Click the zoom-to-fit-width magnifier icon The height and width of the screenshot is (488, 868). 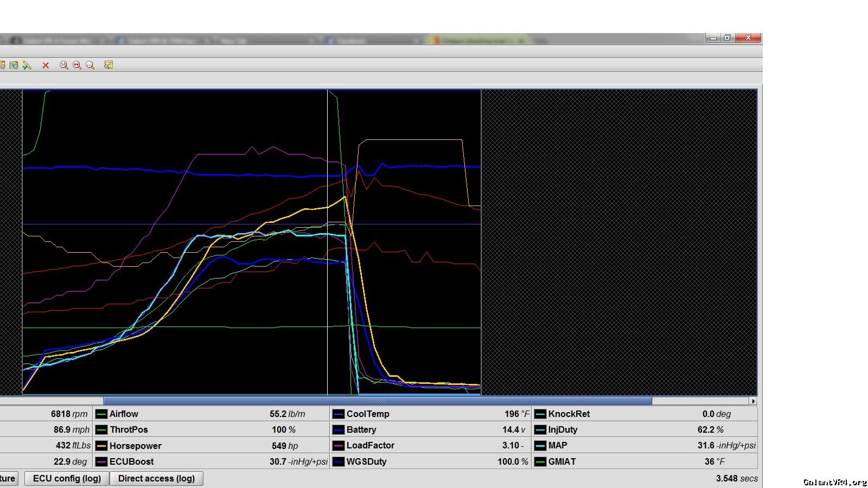coord(77,65)
